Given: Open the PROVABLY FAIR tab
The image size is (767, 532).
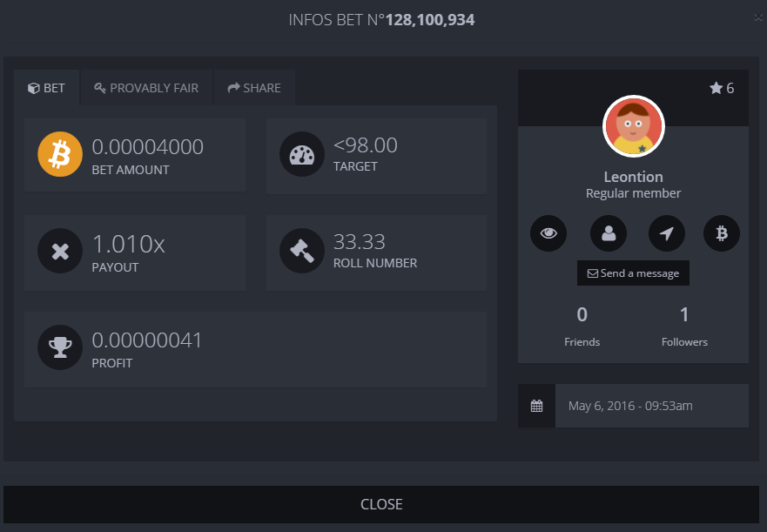Looking at the screenshot, I should (146, 88).
